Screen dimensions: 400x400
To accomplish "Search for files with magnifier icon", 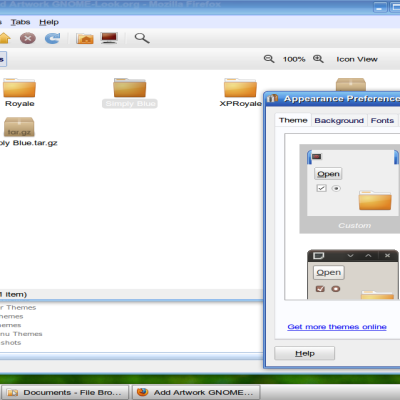I will click(x=142, y=38).
